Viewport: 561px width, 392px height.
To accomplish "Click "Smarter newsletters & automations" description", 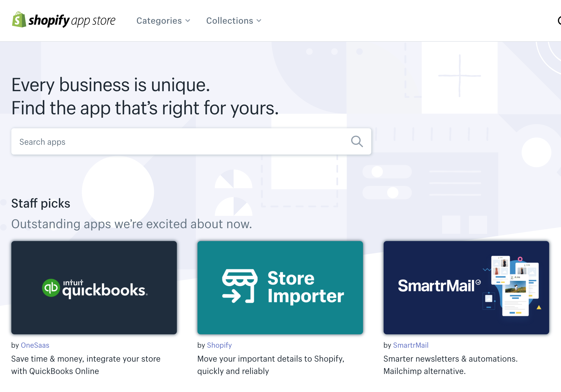I will (x=451, y=365).
